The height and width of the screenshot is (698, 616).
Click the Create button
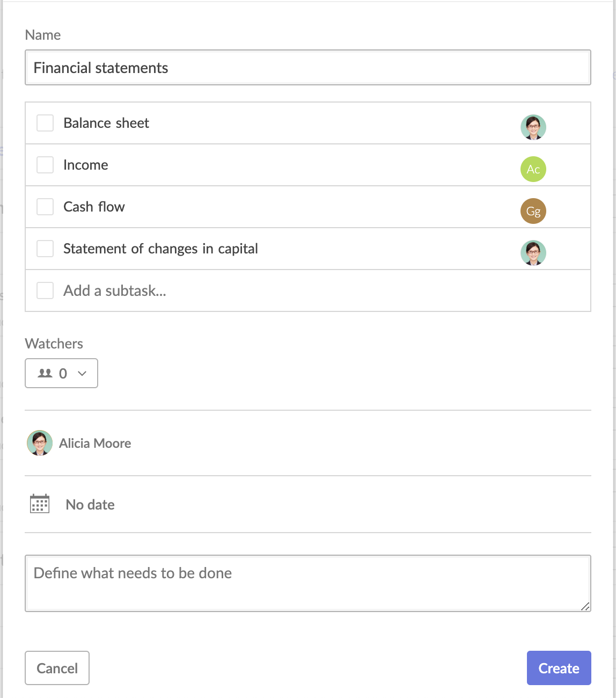559,668
